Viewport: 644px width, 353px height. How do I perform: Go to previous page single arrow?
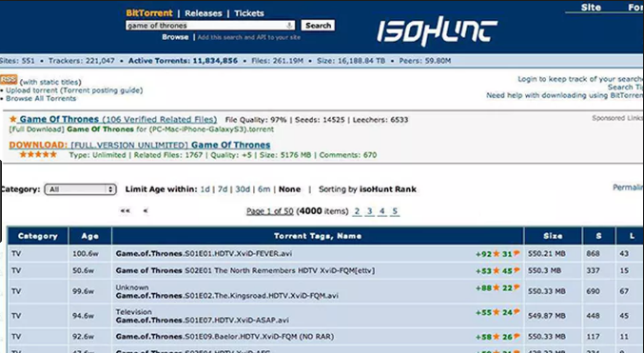(x=146, y=211)
